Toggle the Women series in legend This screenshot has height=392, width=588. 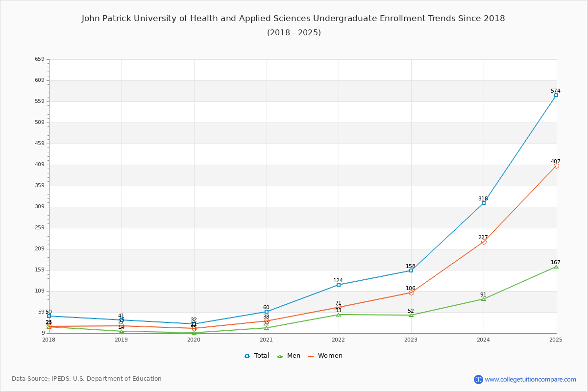coord(325,356)
